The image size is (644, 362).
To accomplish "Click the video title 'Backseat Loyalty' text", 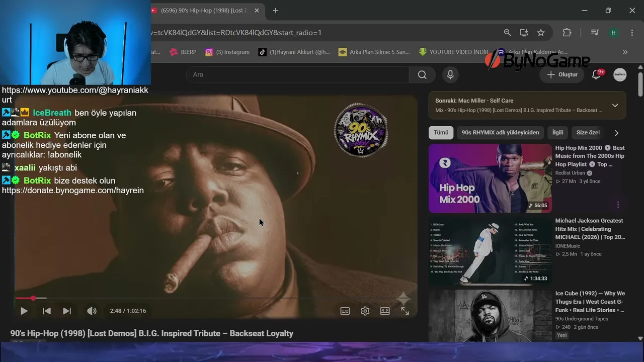I will tap(262, 333).
